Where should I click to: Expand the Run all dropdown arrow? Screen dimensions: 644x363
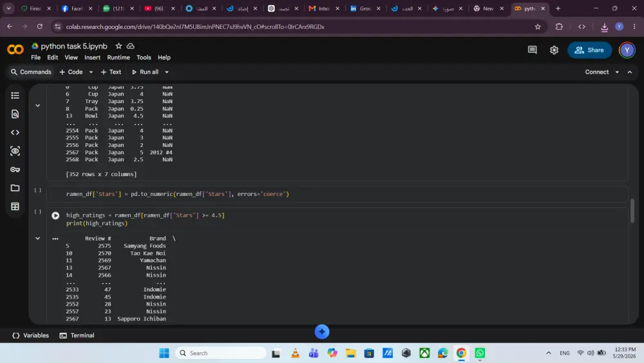[x=167, y=72]
